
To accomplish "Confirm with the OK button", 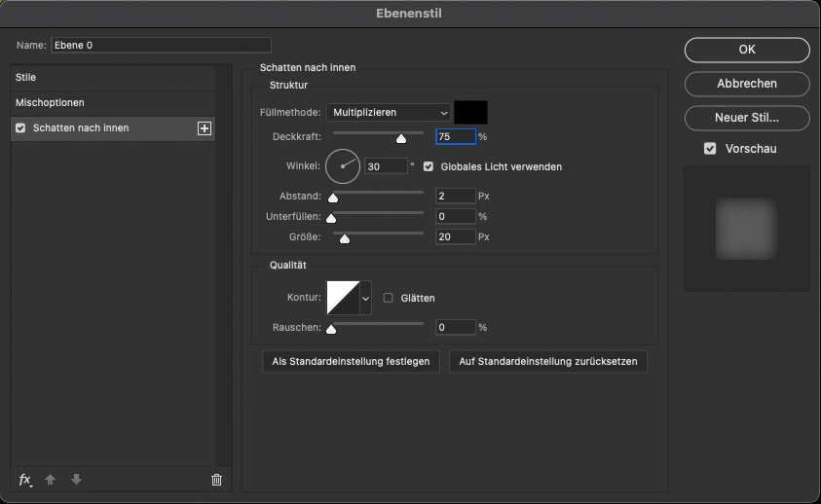I will tap(747, 50).
